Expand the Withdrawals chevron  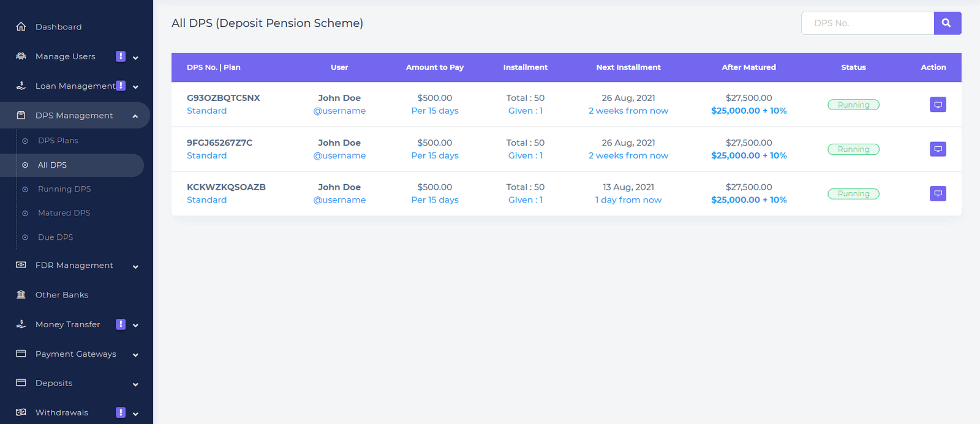(135, 414)
